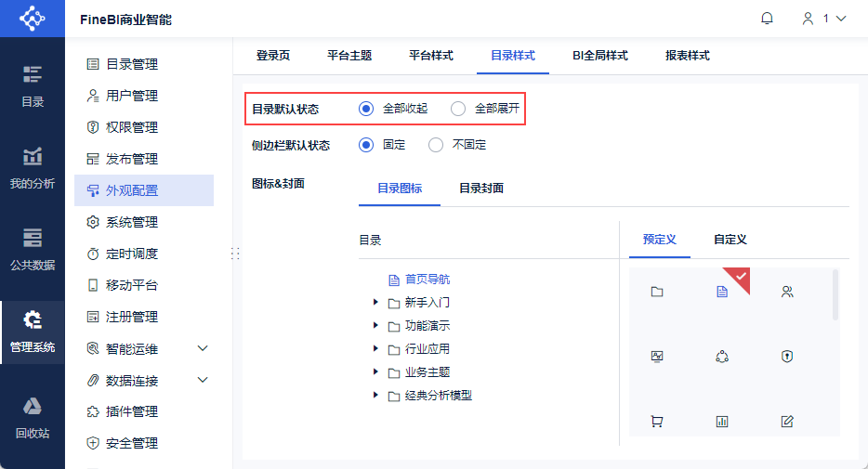Go to 我的分析 in the sidebar

coord(33,167)
